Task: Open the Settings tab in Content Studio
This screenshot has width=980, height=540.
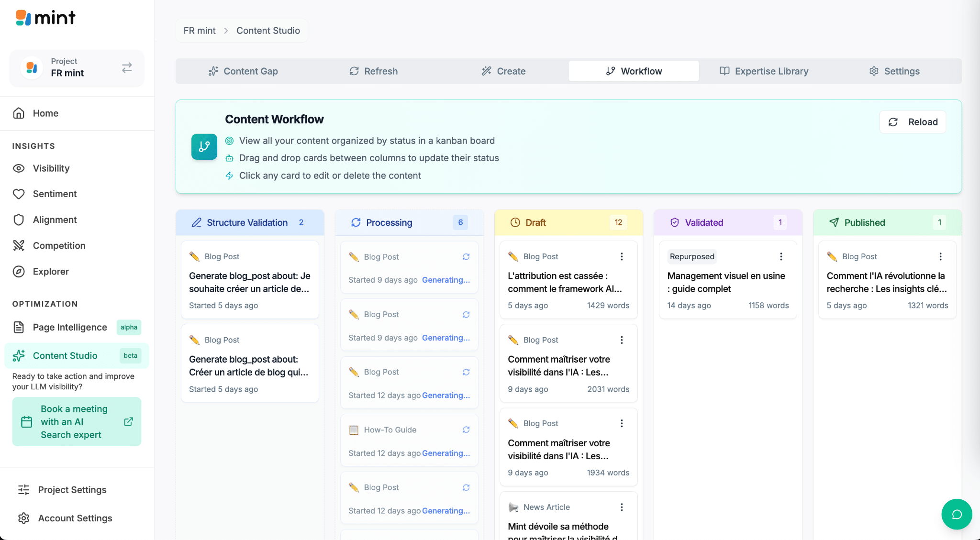Action: (894, 71)
